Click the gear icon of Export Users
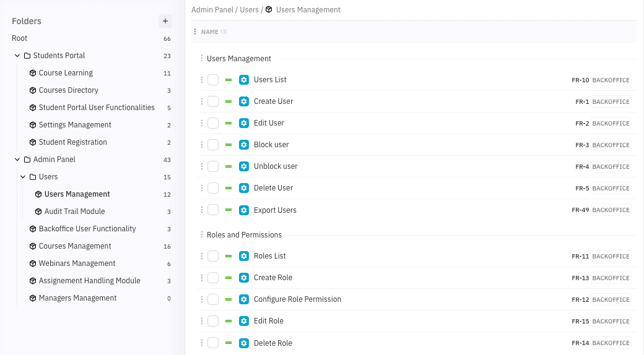The width and height of the screenshot is (644, 355). pos(244,210)
